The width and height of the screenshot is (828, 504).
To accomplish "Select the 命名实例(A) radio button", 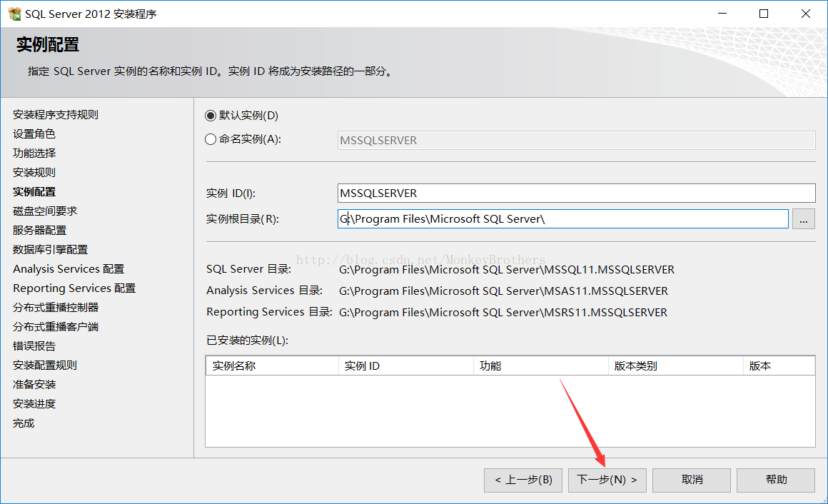I will point(210,139).
